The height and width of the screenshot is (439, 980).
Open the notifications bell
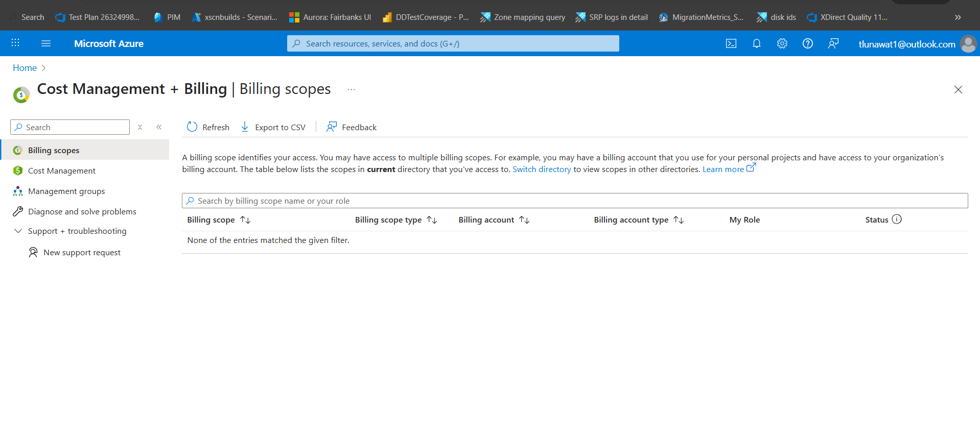(x=757, y=43)
